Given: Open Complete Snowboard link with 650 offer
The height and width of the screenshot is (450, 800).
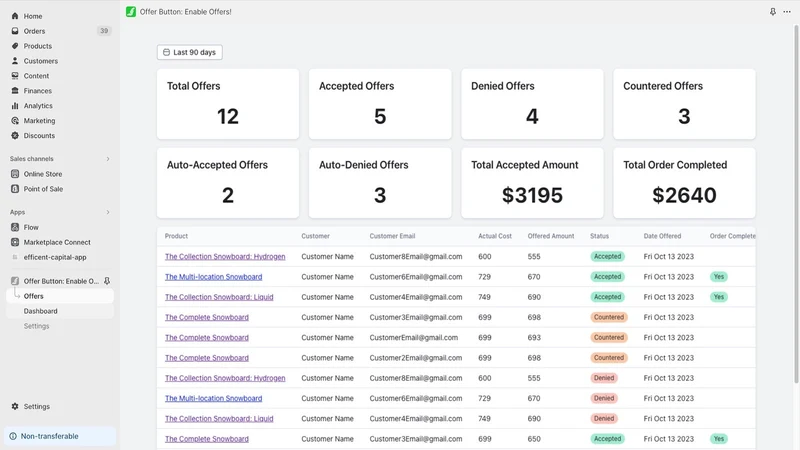Looking at the screenshot, I should coord(207,439).
